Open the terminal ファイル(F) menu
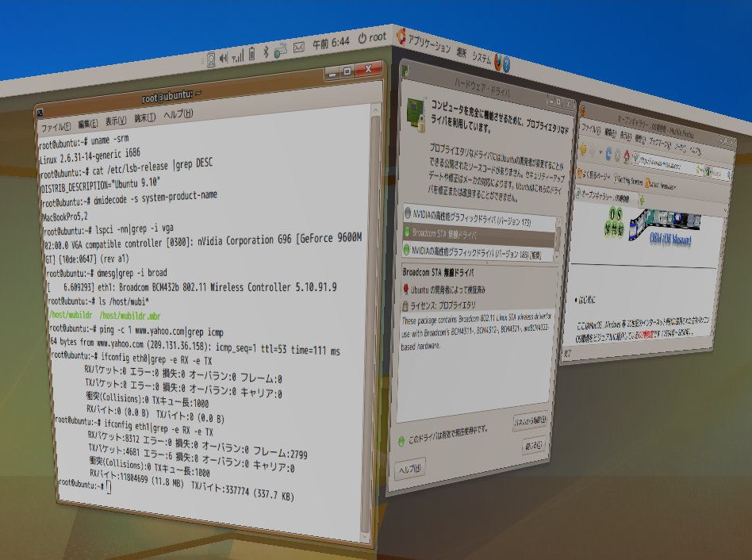The image size is (752, 560). click(56, 127)
